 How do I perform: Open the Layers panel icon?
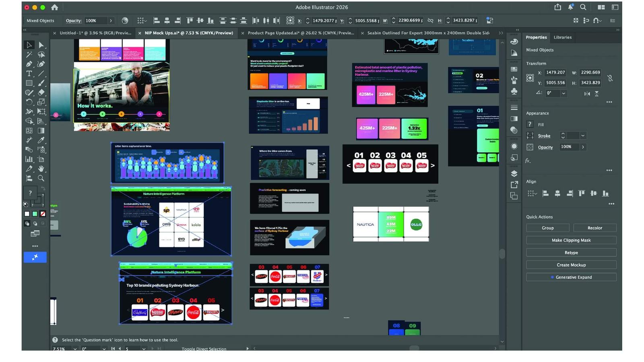pyautogui.click(x=514, y=174)
